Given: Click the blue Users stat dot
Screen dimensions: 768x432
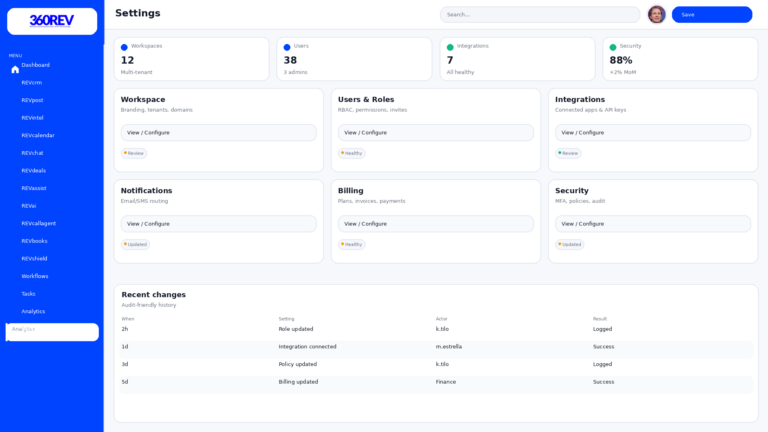Looking at the screenshot, I should tap(287, 47).
